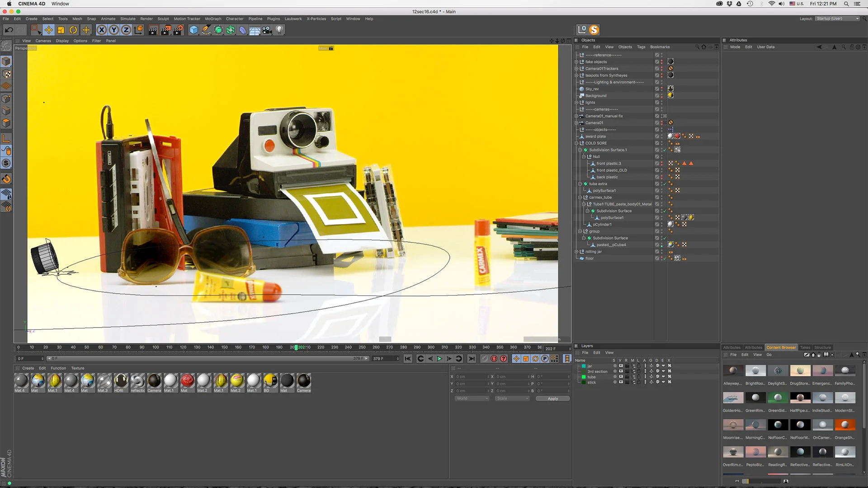868x488 pixels.
Task: Open macOS Spotlight search icon
Action: [846, 4]
